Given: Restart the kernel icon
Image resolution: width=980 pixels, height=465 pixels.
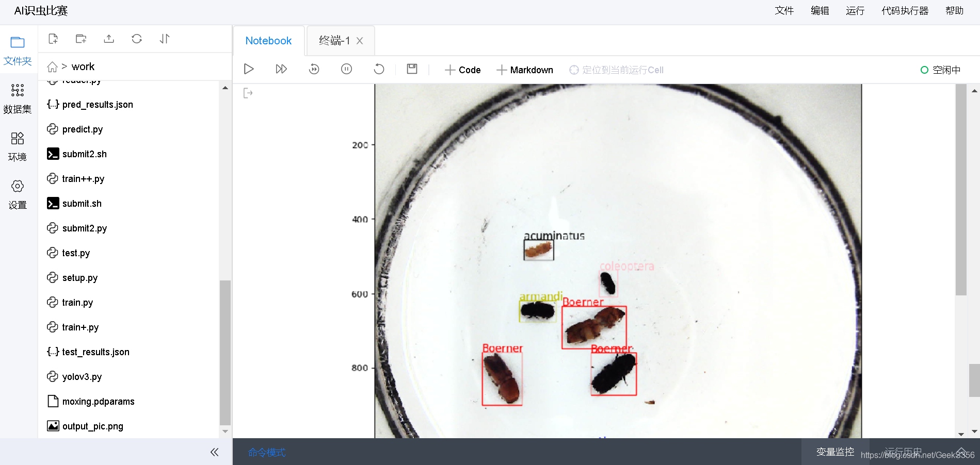Looking at the screenshot, I should pyautogui.click(x=379, y=69).
